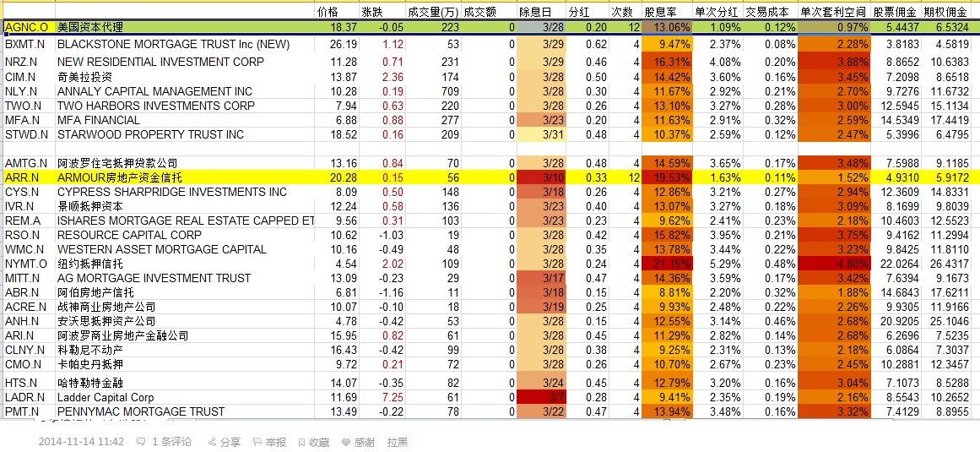The height and width of the screenshot is (452, 980).
Task: Select the BLACKSTONE MORTGAGE TRUST name cell
Action: pyautogui.click(x=173, y=44)
